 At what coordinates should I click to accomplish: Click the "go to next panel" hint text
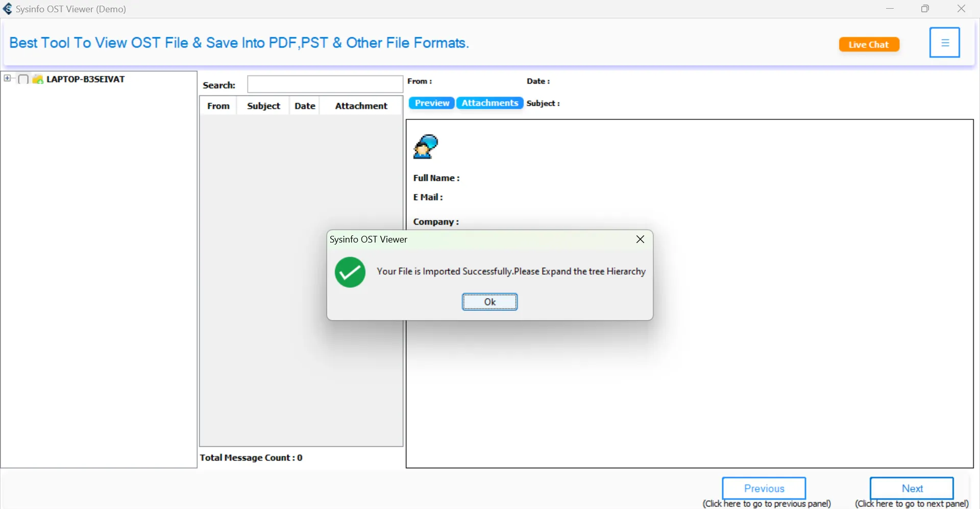tap(912, 504)
